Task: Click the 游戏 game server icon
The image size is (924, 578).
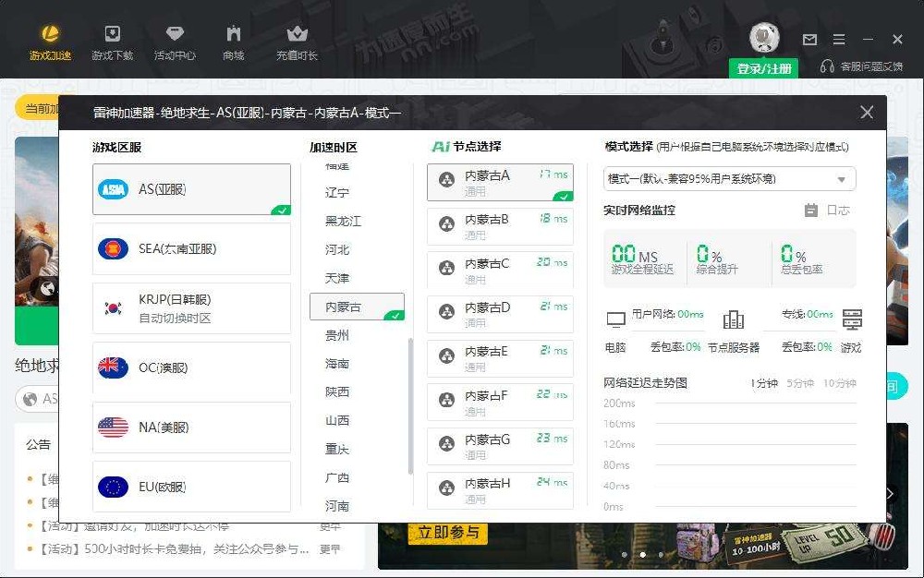Action: [x=852, y=319]
